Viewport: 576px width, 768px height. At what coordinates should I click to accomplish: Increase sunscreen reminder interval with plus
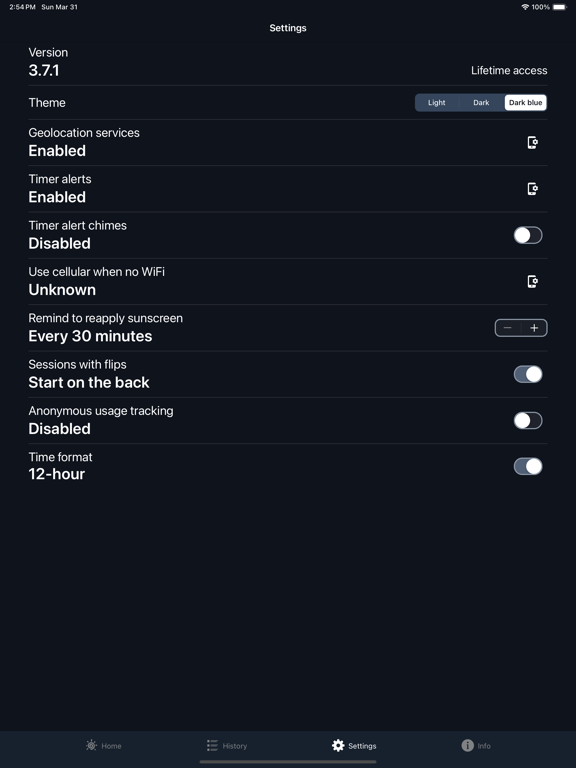tap(534, 328)
